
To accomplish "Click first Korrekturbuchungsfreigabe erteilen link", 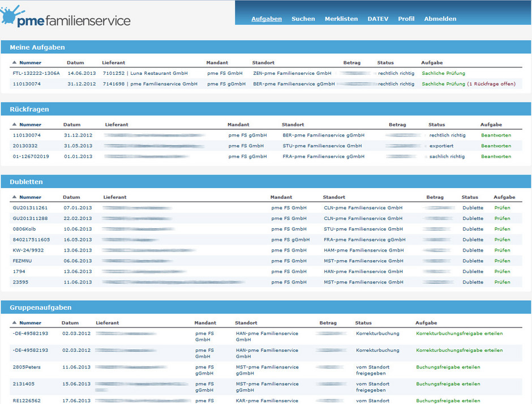I will pos(459,334).
